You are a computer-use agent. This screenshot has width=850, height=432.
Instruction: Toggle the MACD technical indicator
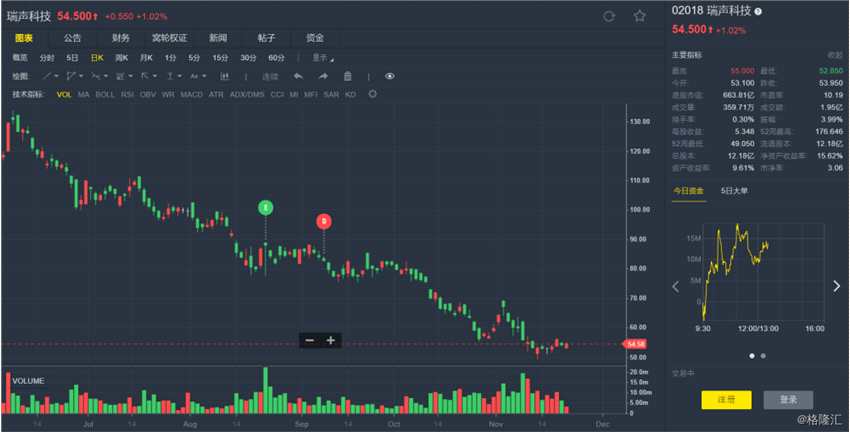coord(191,94)
